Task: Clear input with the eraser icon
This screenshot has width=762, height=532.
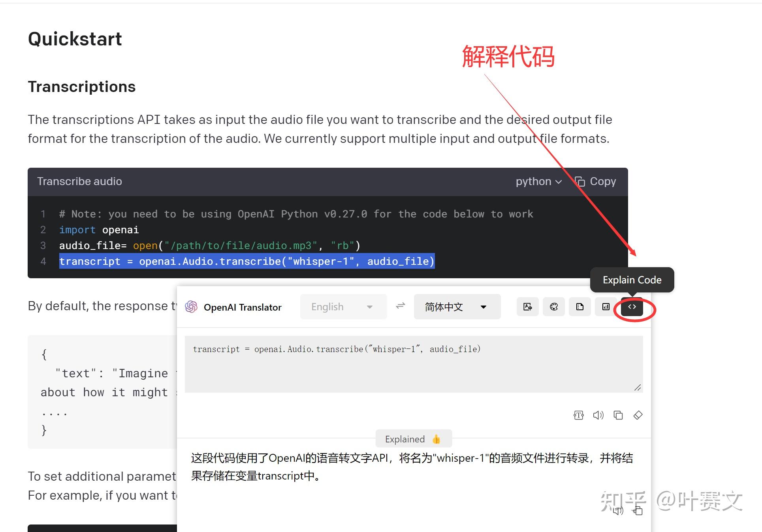Action: (638, 415)
